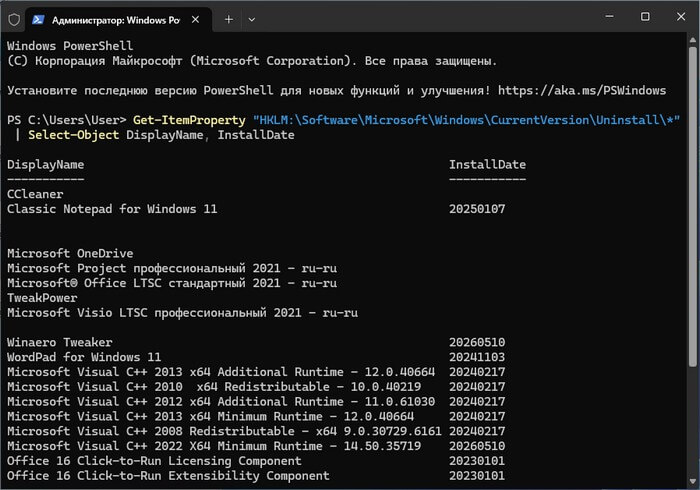Viewport: 700px width, 490px height.
Task: Click the TweakPower entry
Action: pos(42,298)
